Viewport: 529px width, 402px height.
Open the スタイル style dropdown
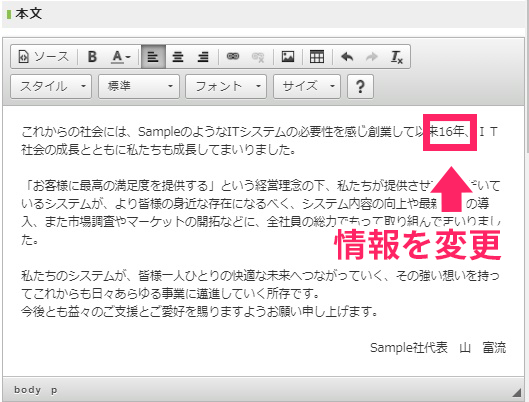tap(51, 86)
